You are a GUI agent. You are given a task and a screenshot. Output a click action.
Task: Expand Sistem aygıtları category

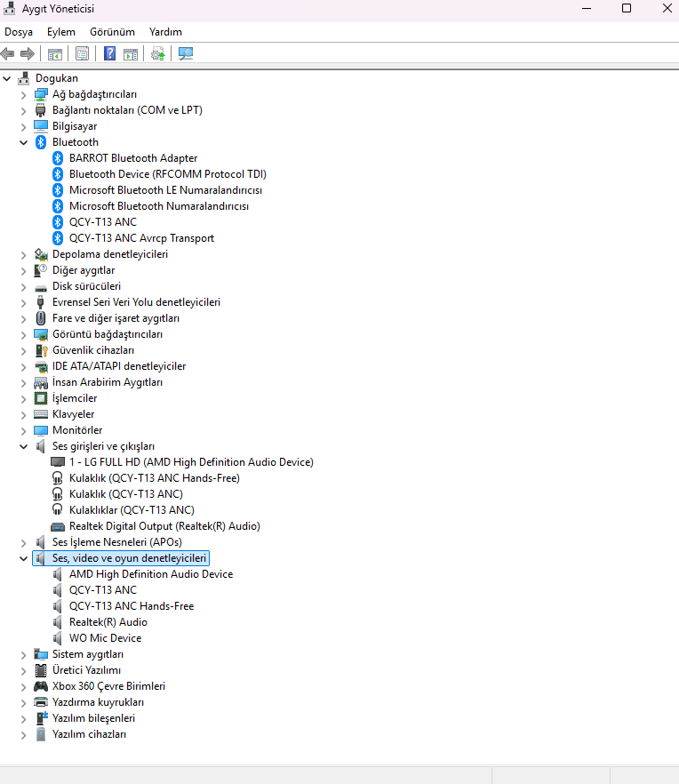[23, 655]
